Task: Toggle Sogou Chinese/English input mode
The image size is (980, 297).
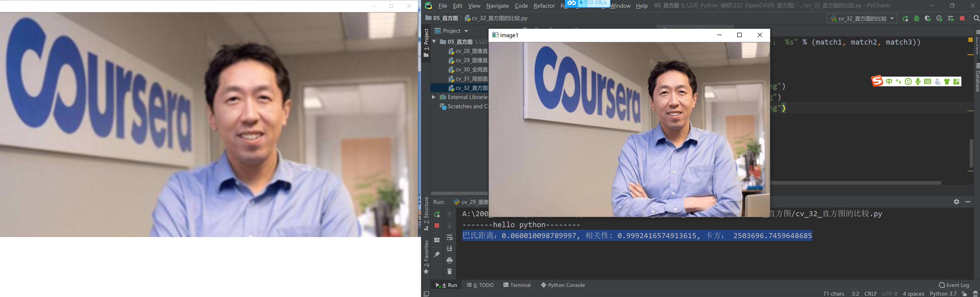Action: pyautogui.click(x=889, y=81)
